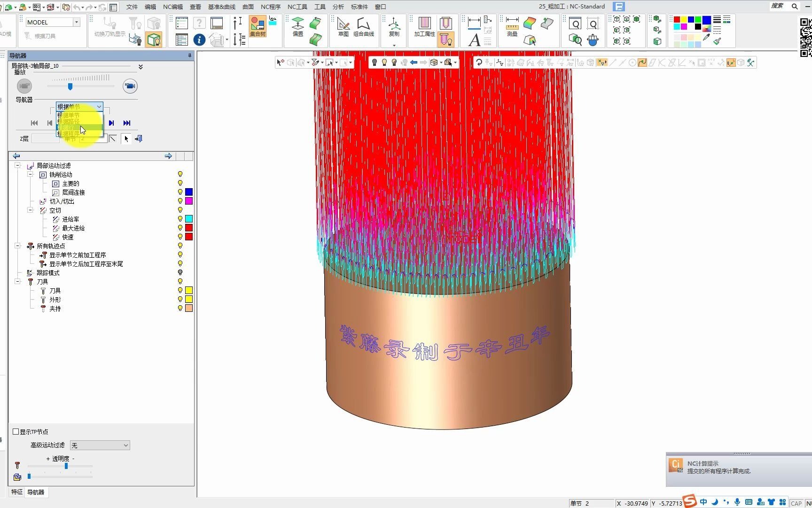Enable the 显示TP节点 checkbox
812x508 pixels.
(16, 432)
